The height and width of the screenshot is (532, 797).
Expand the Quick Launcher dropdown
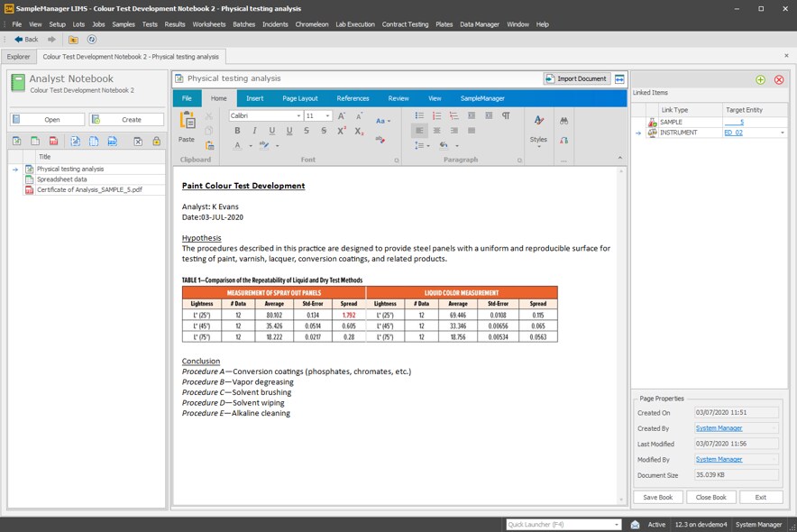pyautogui.click(x=617, y=524)
